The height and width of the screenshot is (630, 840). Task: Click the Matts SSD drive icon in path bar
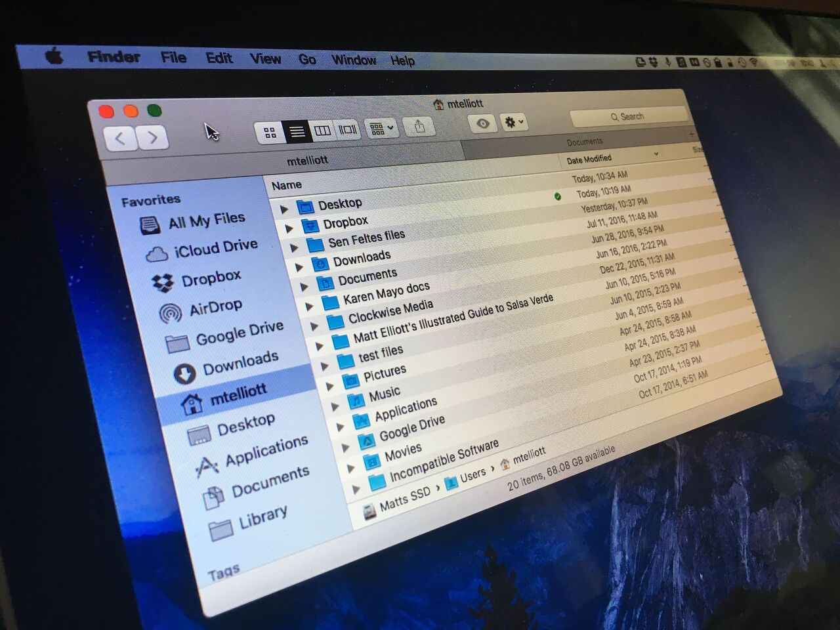click(370, 511)
